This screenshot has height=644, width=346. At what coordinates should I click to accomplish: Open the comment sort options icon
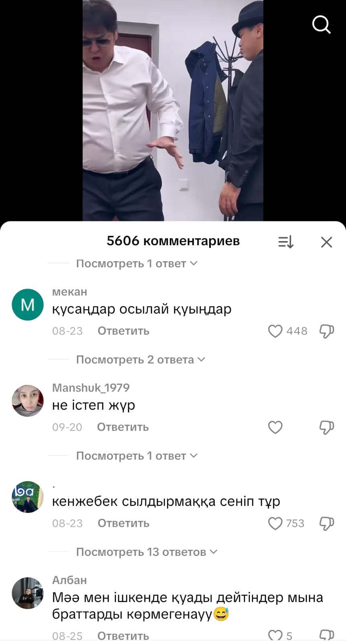pyautogui.click(x=286, y=242)
